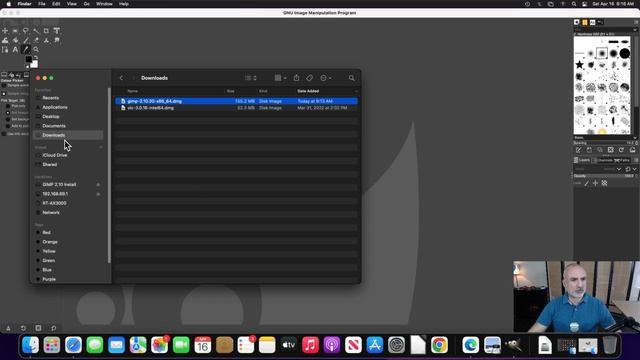Switch to the Paths tab
The width and height of the screenshot is (640, 360).
click(622, 160)
